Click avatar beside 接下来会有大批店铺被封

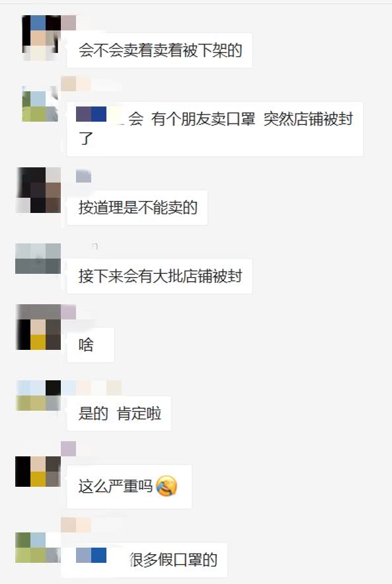click(38, 259)
